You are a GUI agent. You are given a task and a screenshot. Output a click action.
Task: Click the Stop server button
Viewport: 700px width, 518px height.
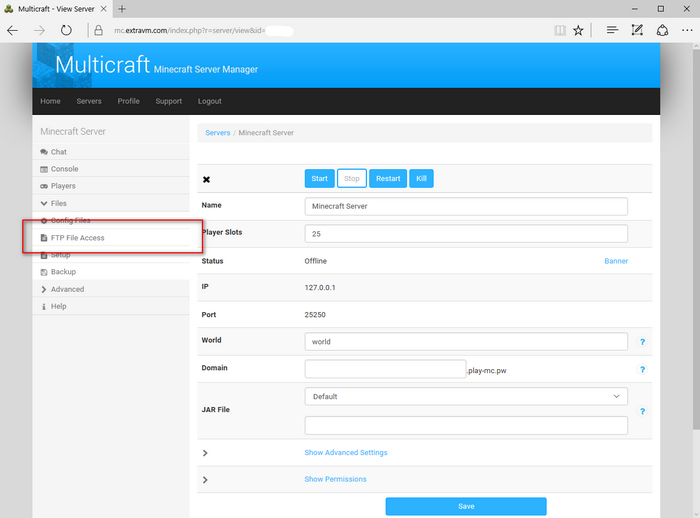352,179
